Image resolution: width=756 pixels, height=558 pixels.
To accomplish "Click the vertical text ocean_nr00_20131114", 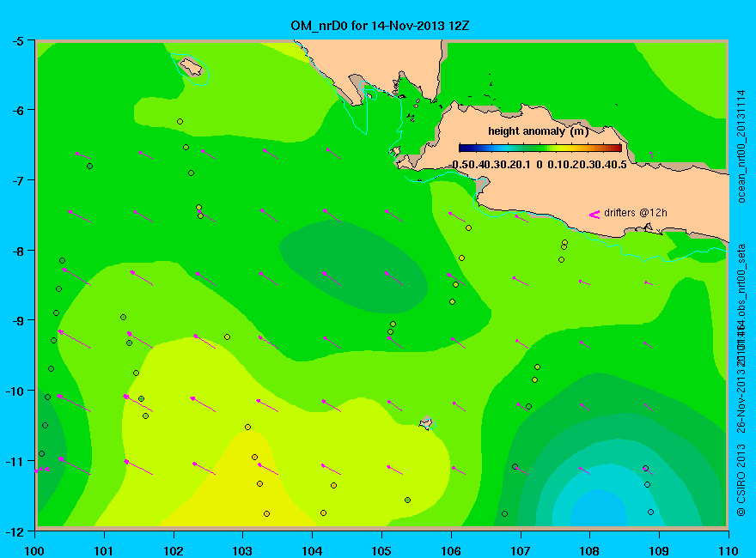I will coord(741,146).
